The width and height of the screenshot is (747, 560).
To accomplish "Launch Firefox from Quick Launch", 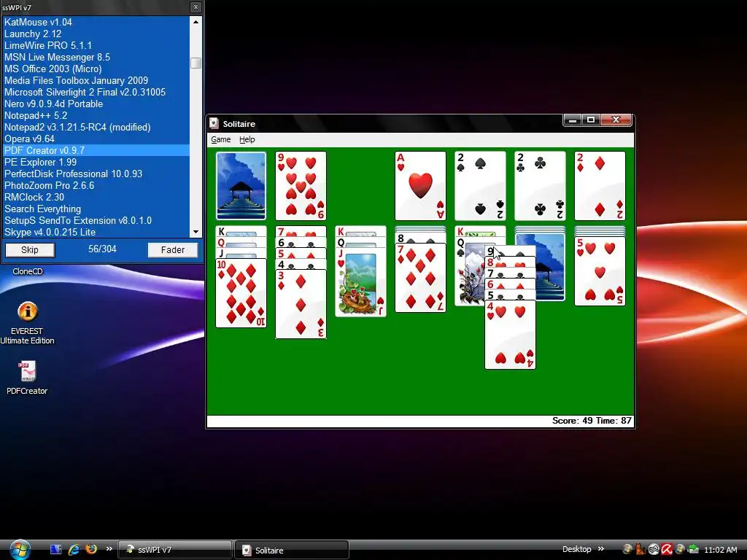I will click(x=91, y=549).
